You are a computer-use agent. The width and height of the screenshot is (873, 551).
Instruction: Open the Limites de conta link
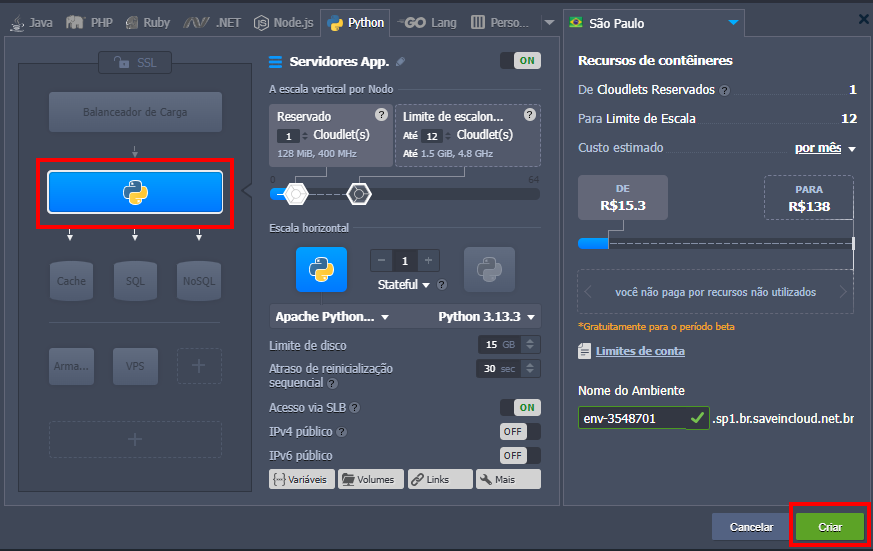(640, 351)
